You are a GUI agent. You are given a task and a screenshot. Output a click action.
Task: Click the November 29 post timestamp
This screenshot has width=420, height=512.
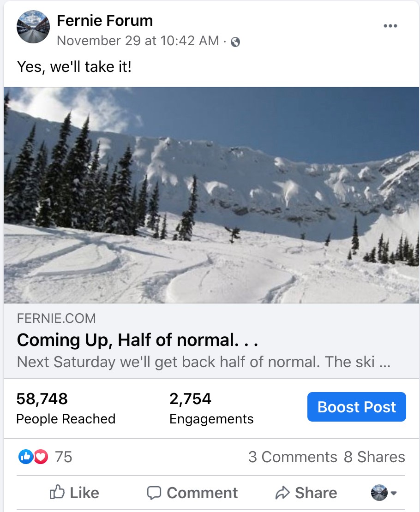[x=138, y=41]
